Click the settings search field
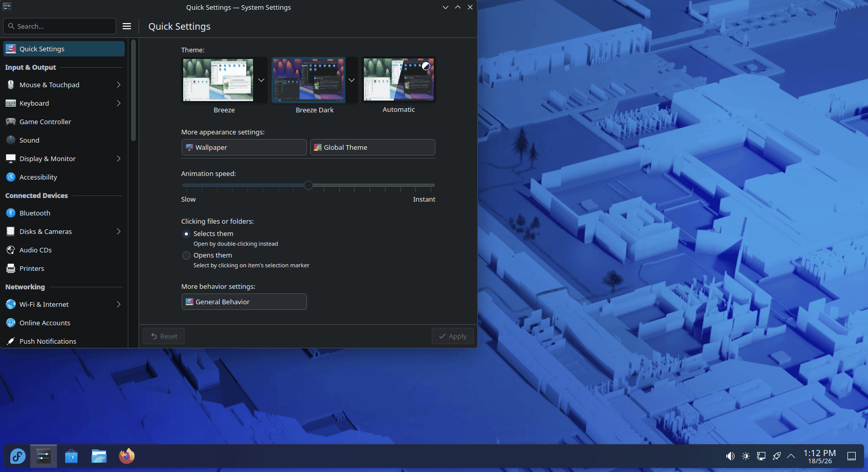 [60, 26]
